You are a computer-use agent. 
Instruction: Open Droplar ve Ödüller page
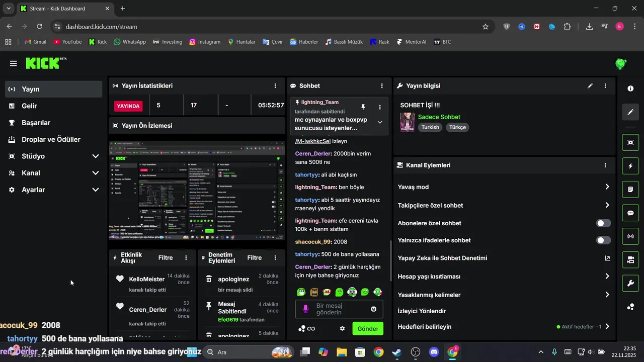coord(54,139)
